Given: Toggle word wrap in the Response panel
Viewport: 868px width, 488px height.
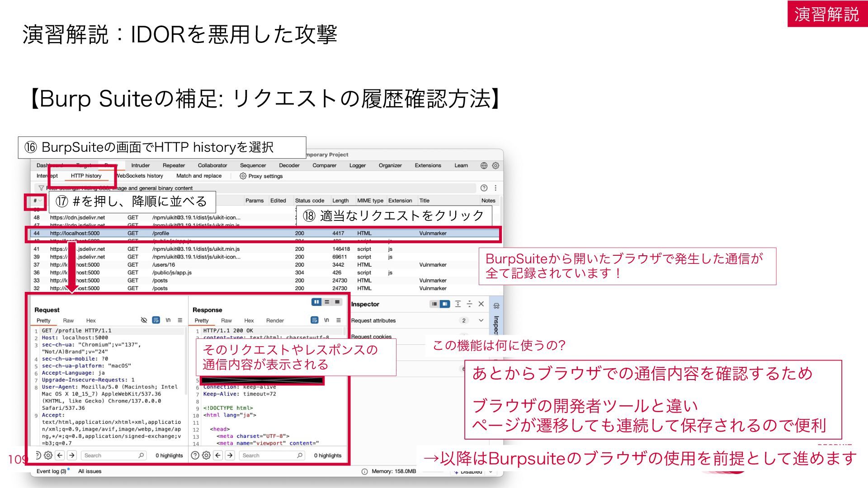Looking at the screenshot, I should pyautogui.click(x=315, y=320).
